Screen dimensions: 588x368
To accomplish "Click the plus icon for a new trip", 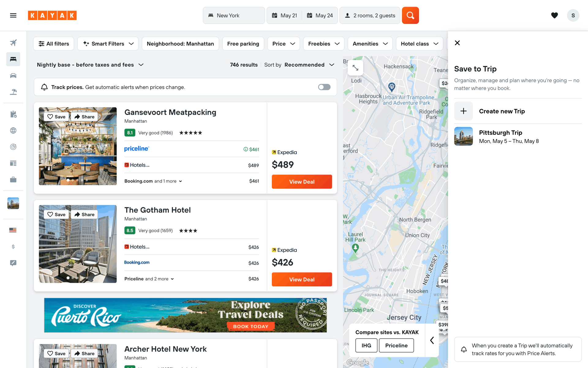I will [x=463, y=111].
